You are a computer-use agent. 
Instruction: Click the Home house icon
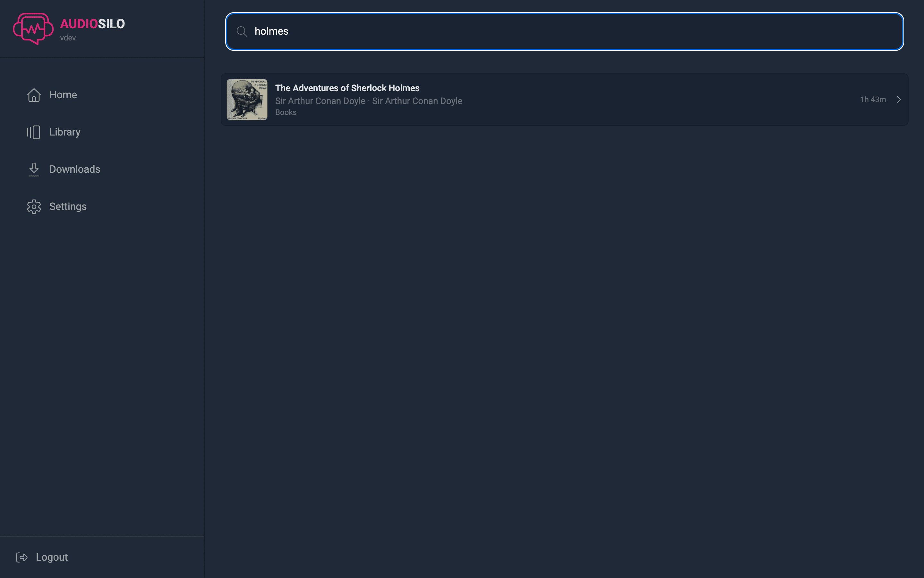point(34,95)
